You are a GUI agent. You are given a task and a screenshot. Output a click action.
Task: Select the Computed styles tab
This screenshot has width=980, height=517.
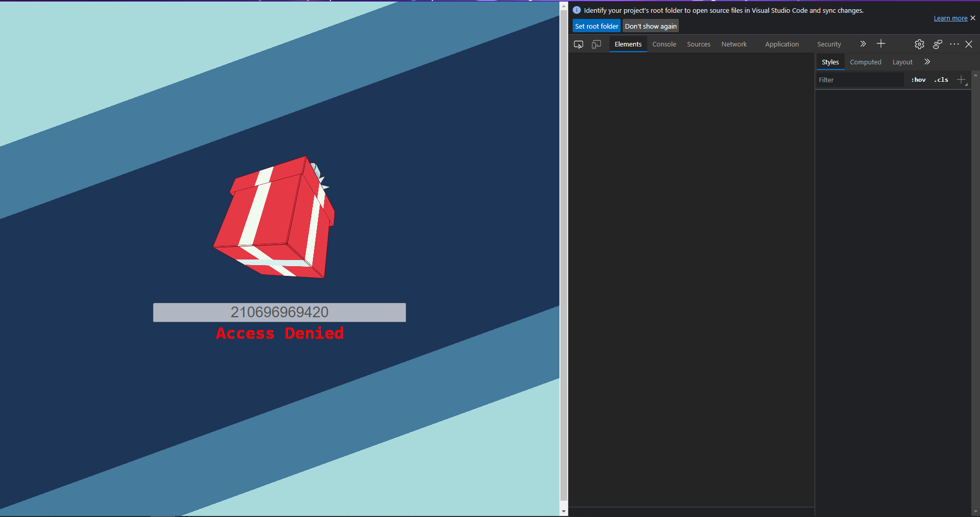865,62
